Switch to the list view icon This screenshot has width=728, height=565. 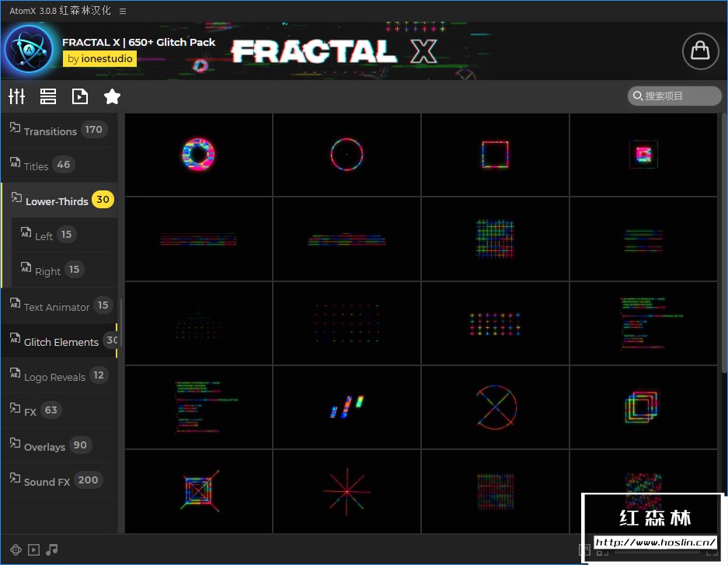click(48, 96)
